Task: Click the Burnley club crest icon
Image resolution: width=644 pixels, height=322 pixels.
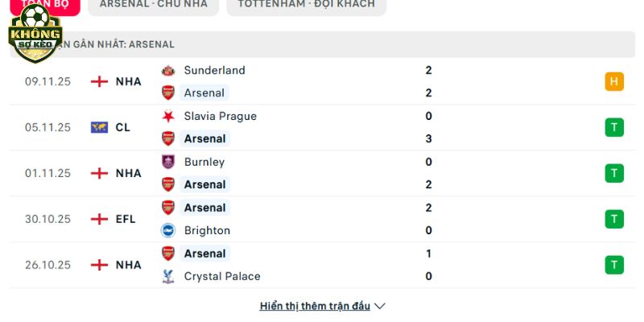Action: pos(168,162)
